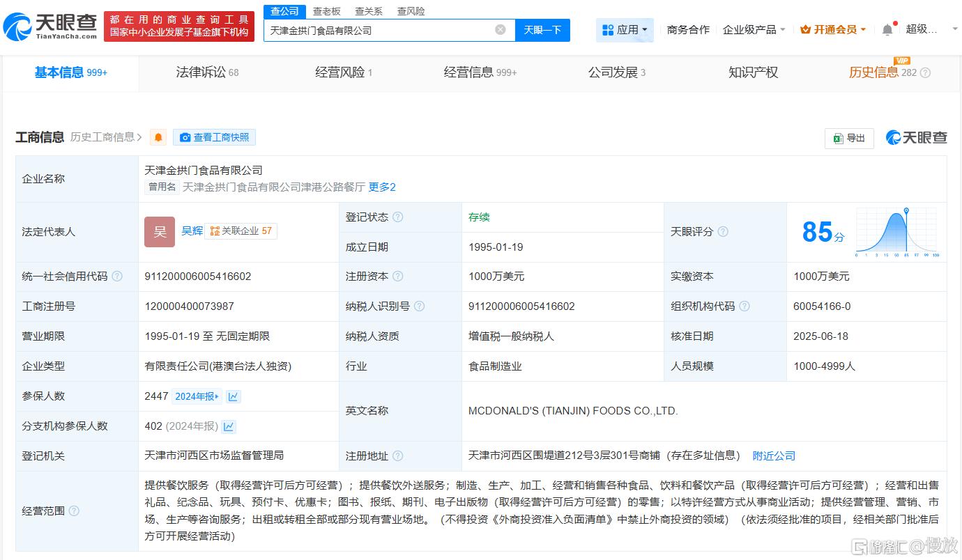Expand the 2024年报 year selector
The height and width of the screenshot is (560, 962).
197,396
